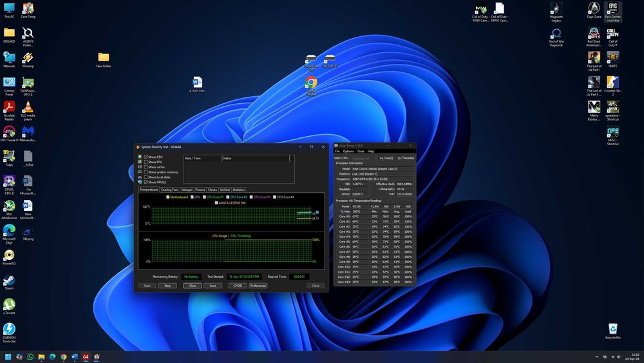Open the Core Temp desktop shortcut
Image resolution: width=644 pixels, height=363 pixels.
coord(28,11)
